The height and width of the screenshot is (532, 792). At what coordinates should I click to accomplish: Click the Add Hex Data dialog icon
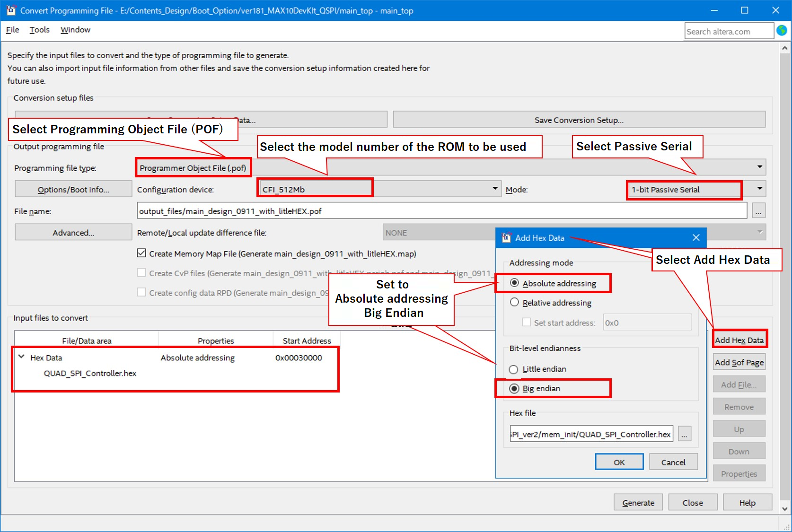506,238
